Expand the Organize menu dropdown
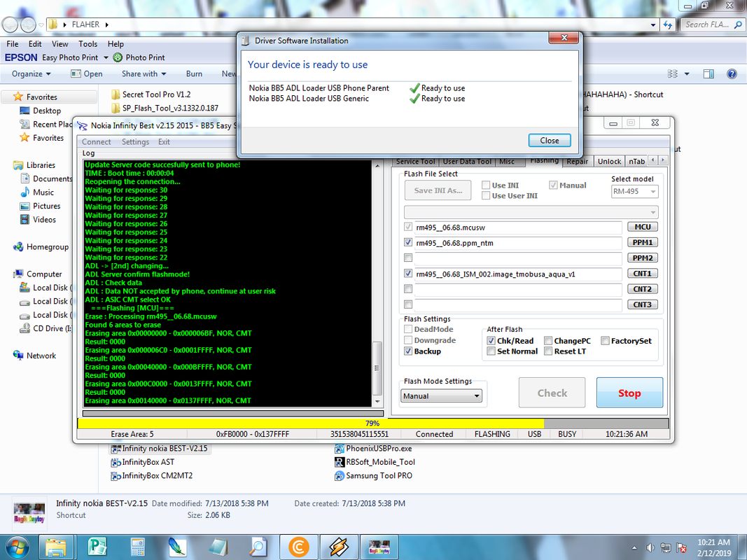Screen dimensions: 747x560 pyautogui.click(x=32, y=73)
